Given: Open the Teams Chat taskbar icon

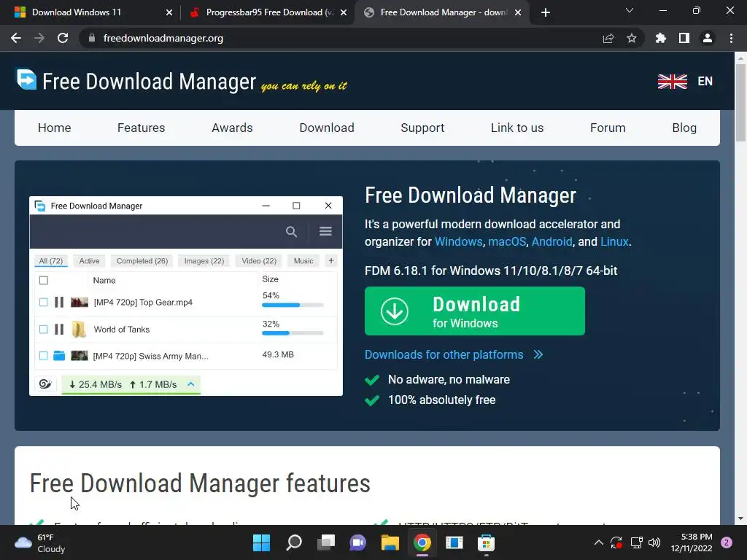Looking at the screenshot, I should click(357, 542).
